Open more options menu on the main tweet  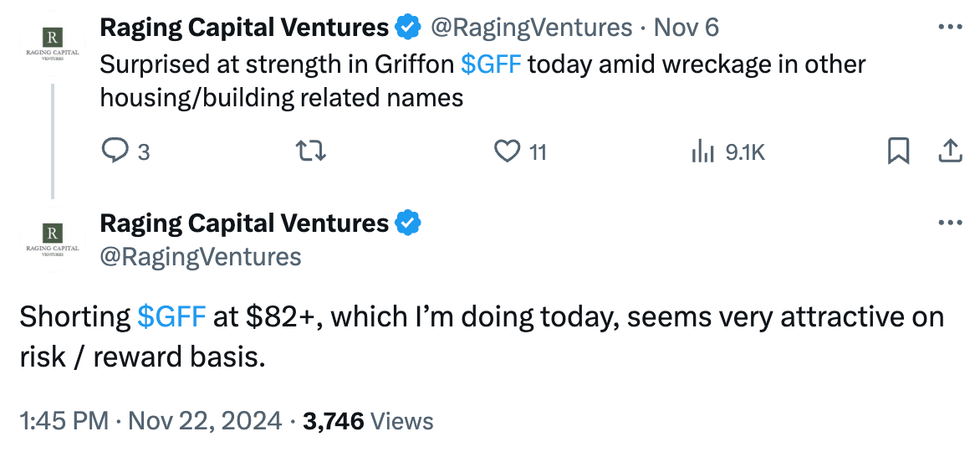[x=951, y=223]
